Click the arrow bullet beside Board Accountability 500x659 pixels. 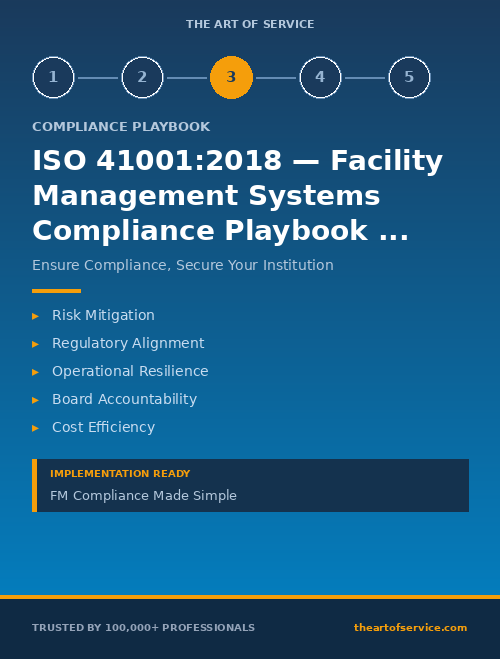[x=35, y=400]
